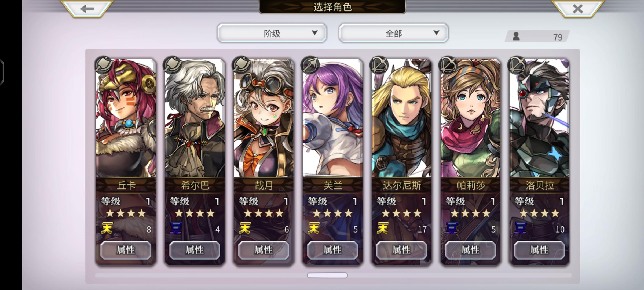Screen dimensions: 644x290
Task: Open the 全部 filter dropdown
Action: 393,33
